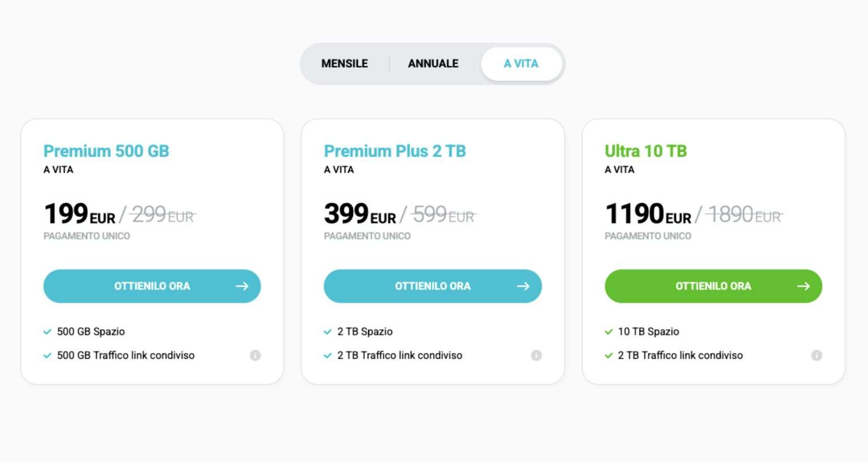
Task: Click the checkmark beside 500 GB Spazio
Action: 47,332
